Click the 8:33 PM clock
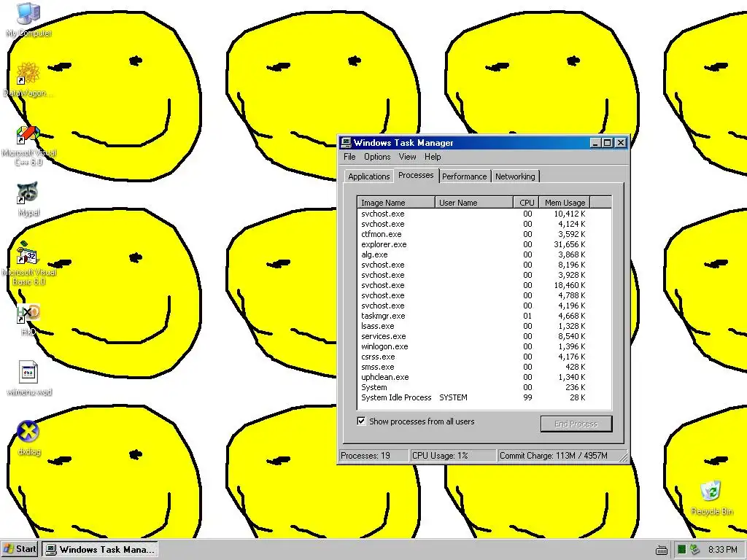Screen dimensions: 747x560 [722, 550]
